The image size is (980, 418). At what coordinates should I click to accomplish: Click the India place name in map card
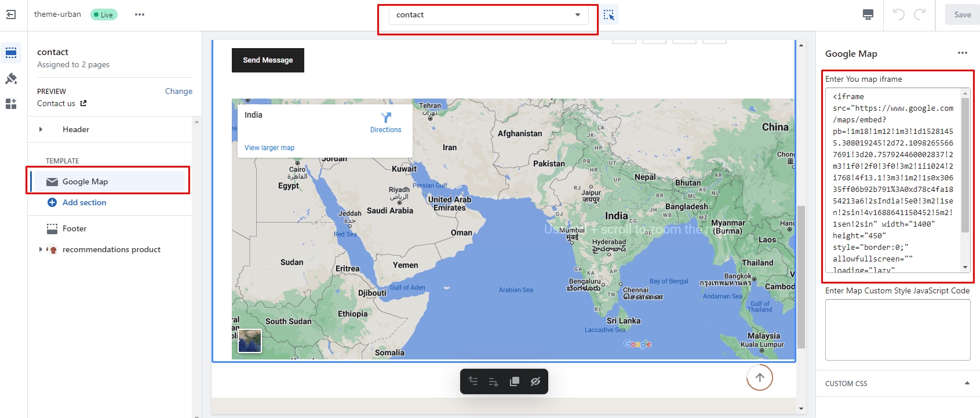pos(253,115)
